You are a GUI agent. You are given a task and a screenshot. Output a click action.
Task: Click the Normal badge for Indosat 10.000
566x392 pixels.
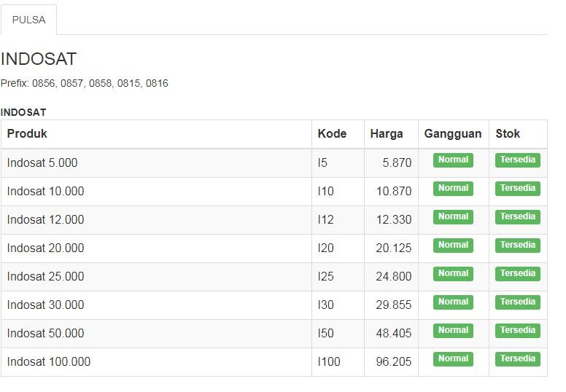click(454, 189)
